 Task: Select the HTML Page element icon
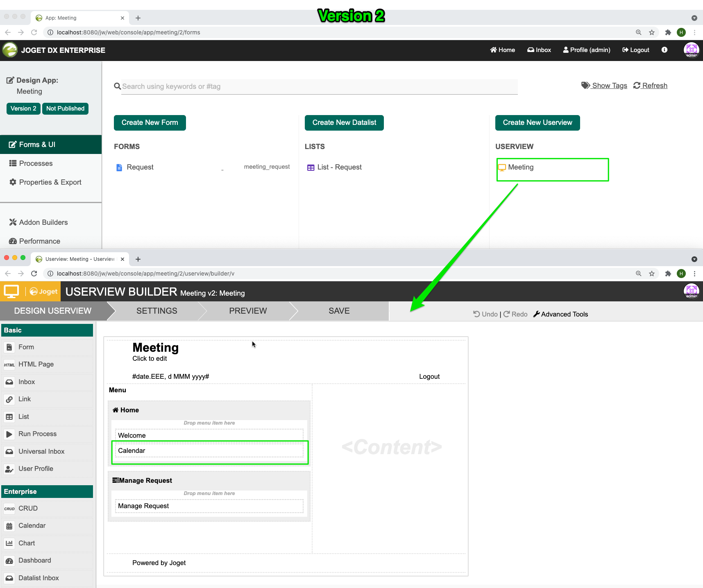9,364
